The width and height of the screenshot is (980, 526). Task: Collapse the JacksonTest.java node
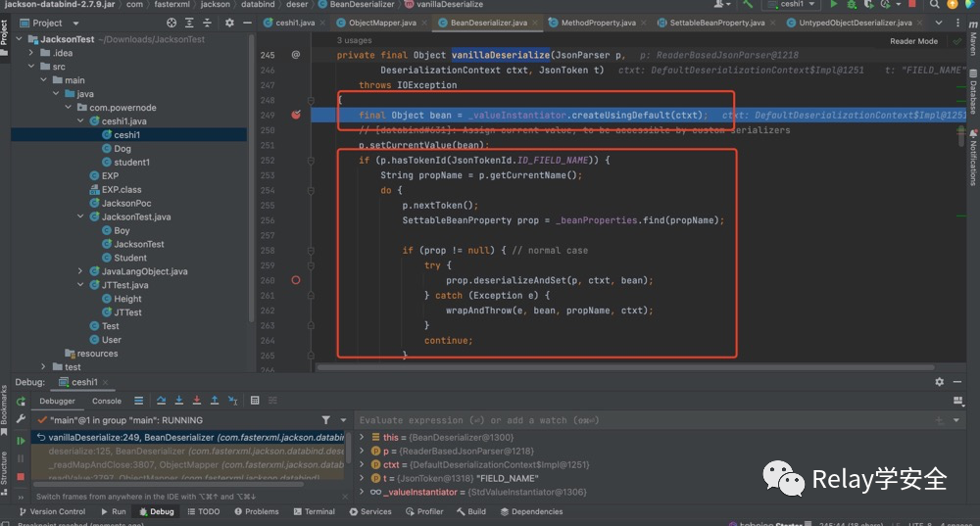coord(80,216)
